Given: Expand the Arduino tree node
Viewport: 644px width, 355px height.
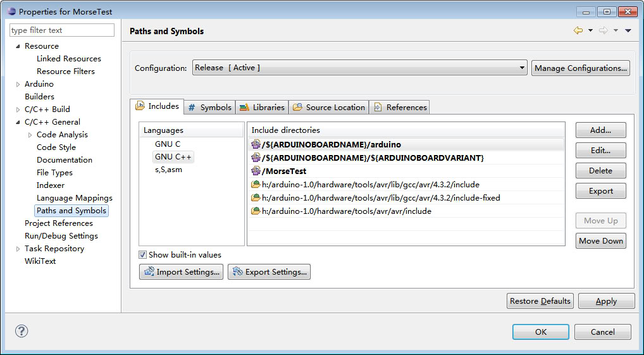Looking at the screenshot, I should click(x=18, y=84).
